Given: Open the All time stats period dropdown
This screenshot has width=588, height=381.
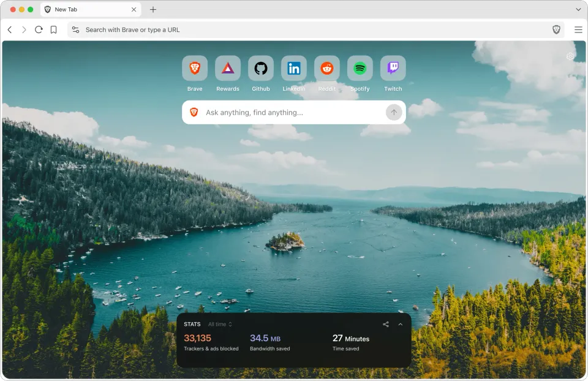Looking at the screenshot, I should coord(220,324).
